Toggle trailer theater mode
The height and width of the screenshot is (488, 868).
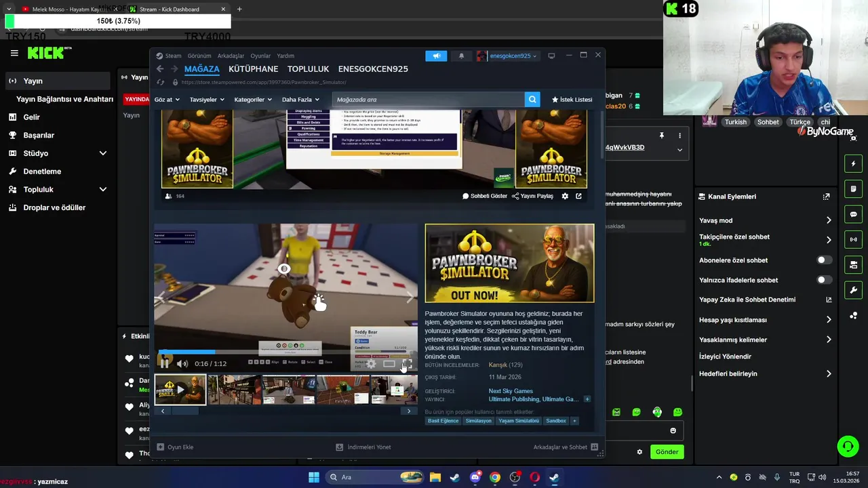click(x=389, y=364)
